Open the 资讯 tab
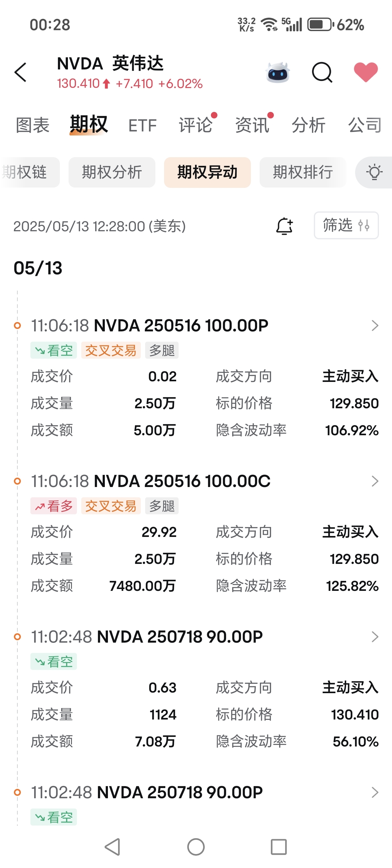The image size is (392, 868). pos(252,125)
